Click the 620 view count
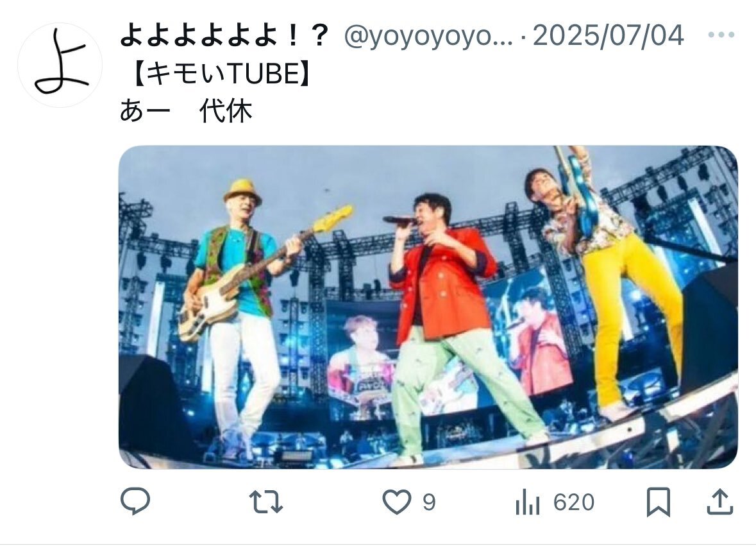Image resolution: width=756 pixels, height=546 pixels. point(574,502)
